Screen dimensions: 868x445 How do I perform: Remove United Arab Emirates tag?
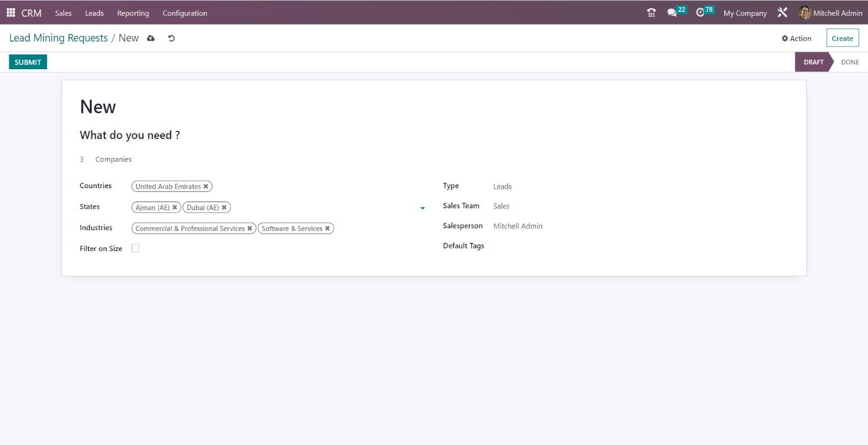tap(206, 186)
